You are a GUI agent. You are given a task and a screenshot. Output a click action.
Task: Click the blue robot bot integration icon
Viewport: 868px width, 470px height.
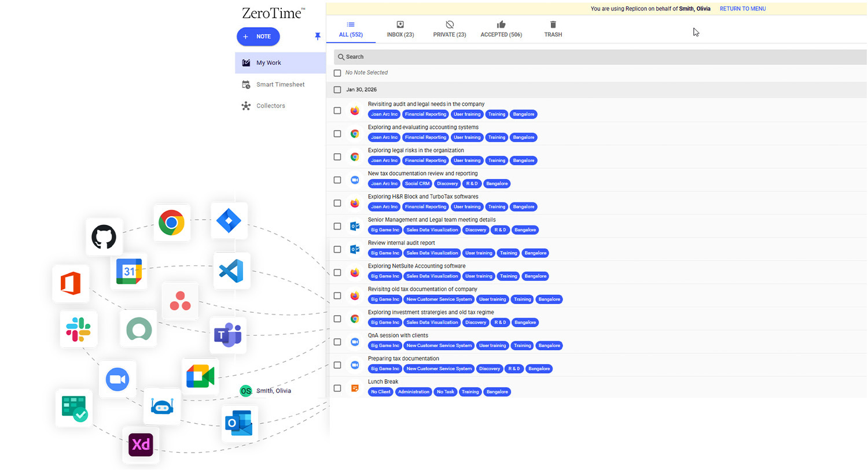162,406
